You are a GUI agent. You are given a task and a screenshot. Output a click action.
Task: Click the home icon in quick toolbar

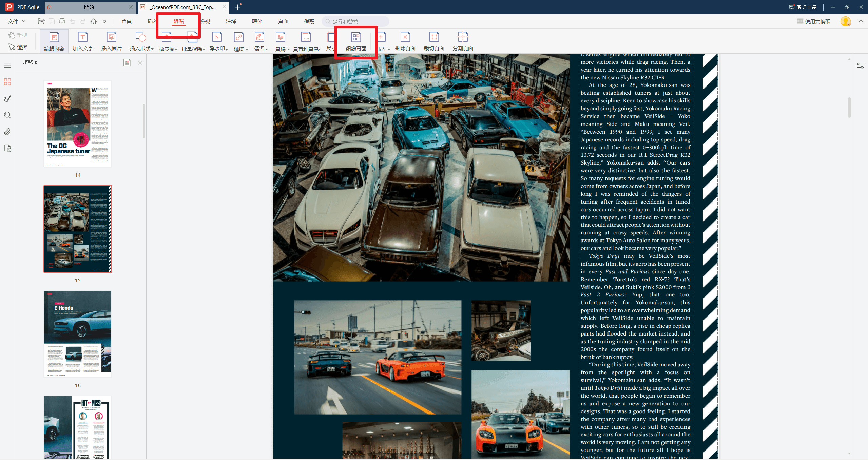[x=94, y=21]
